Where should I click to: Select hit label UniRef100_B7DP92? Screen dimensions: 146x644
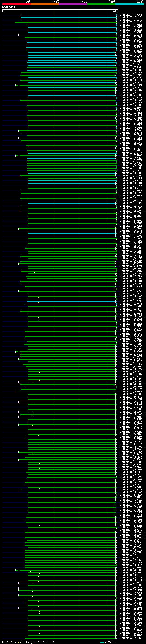click(x=131, y=311)
